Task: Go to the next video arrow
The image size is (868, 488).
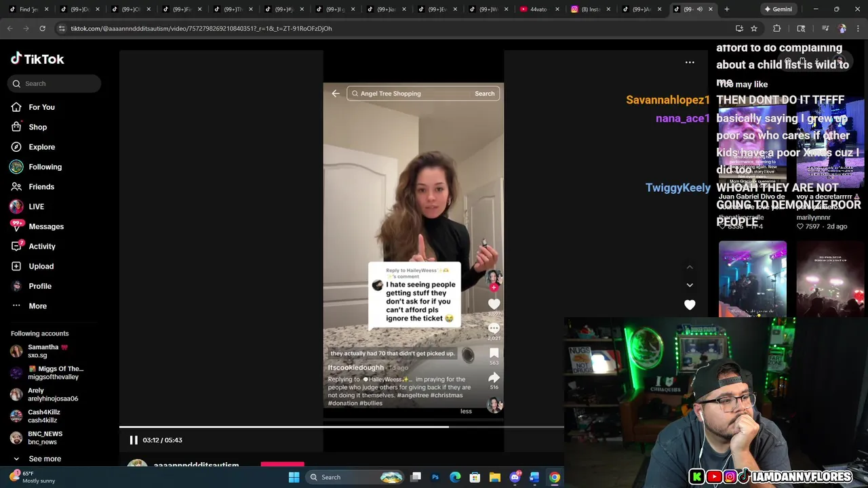Action: pos(690,285)
